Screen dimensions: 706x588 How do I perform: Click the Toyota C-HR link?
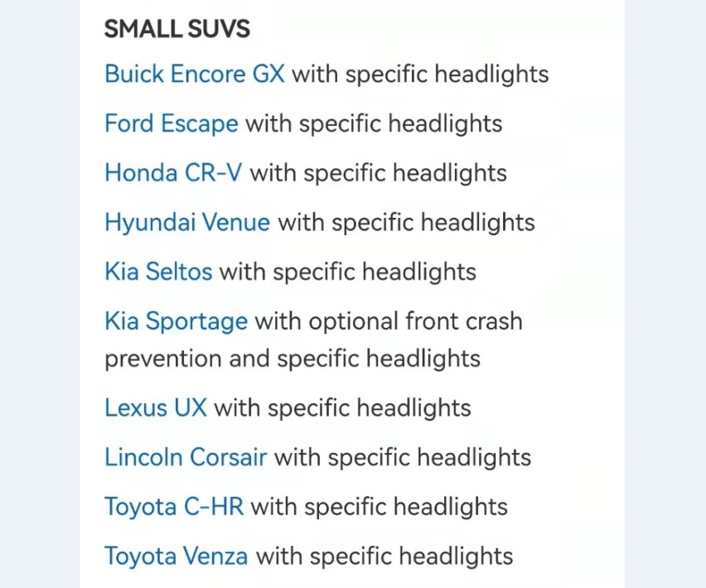click(x=174, y=507)
